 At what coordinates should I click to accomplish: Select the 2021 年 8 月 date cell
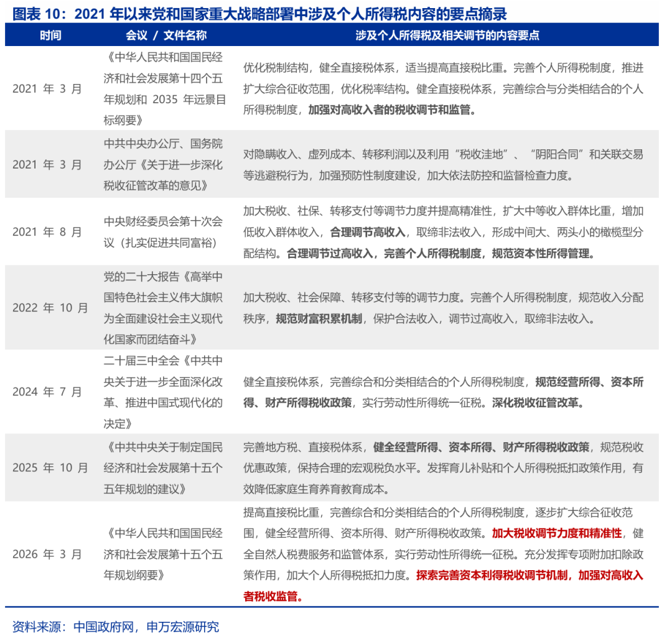(x=47, y=232)
